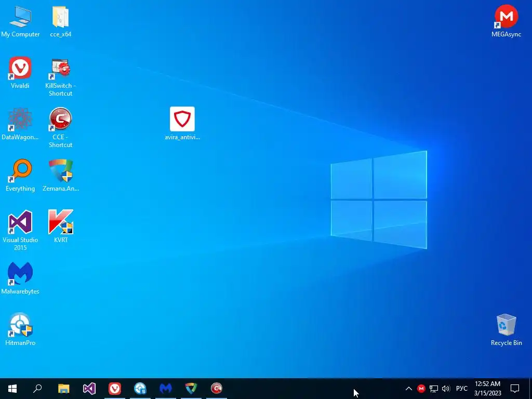The width and height of the screenshot is (532, 399).
Task: Switch to Zemana AntiMalware in the taskbar
Action: (191, 389)
